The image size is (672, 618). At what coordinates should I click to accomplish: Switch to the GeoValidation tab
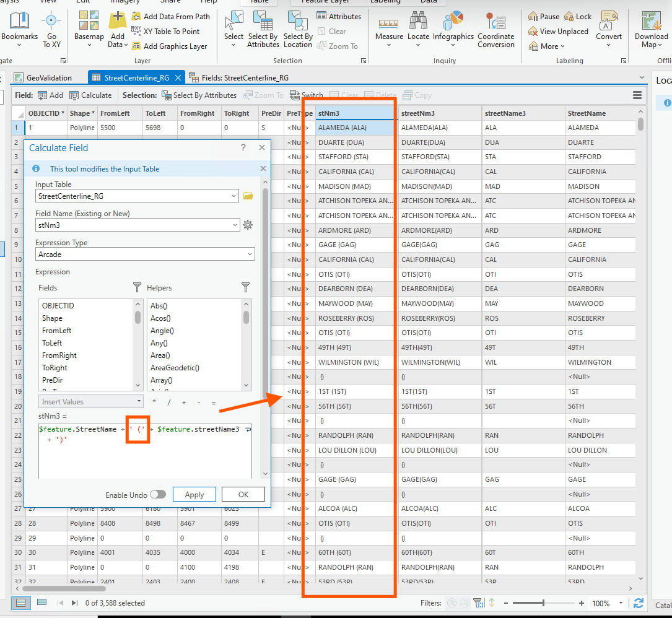tap(43, 77)
